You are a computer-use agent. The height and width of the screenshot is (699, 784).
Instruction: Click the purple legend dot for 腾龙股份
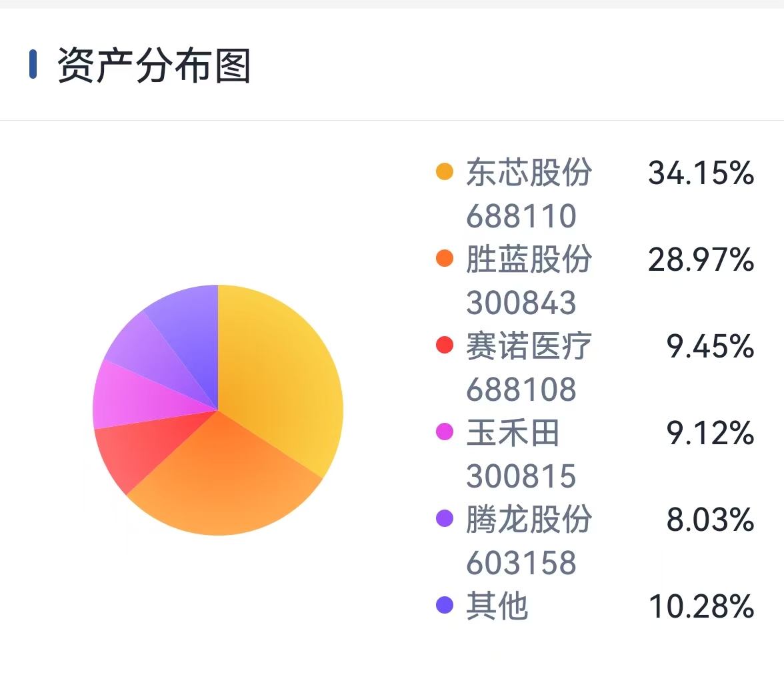point(445,518)
